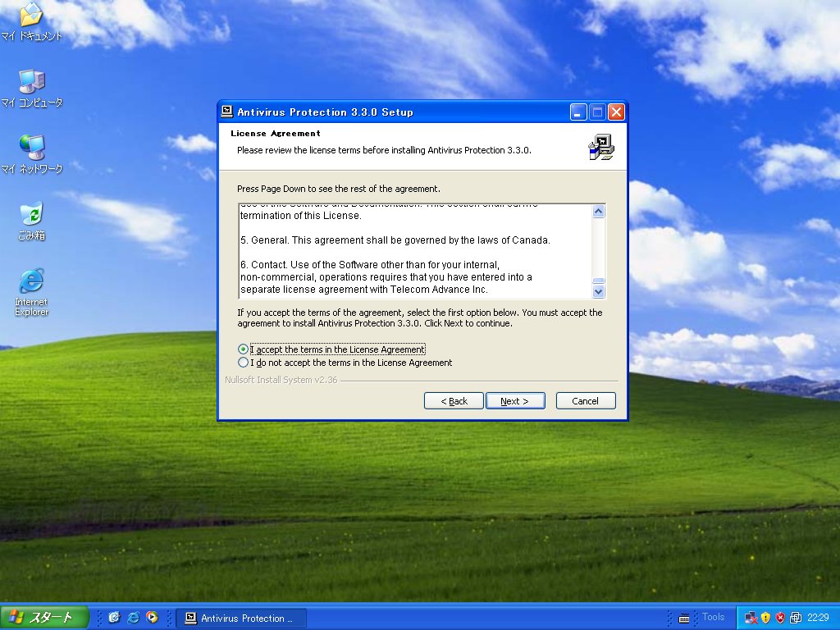Screen dimensions: 840x630
Task: Click '5. General' clause in license
Action: pyautogui.click(x=395, y=240)
